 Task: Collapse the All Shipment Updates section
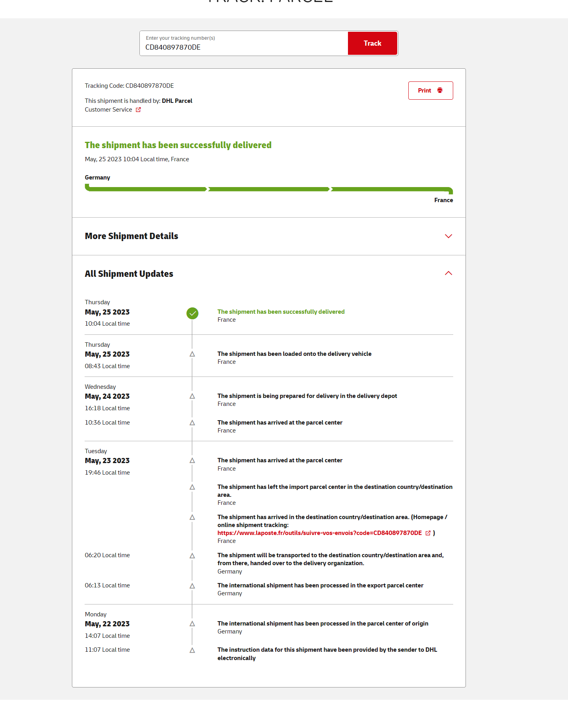[x=448, y=273]
